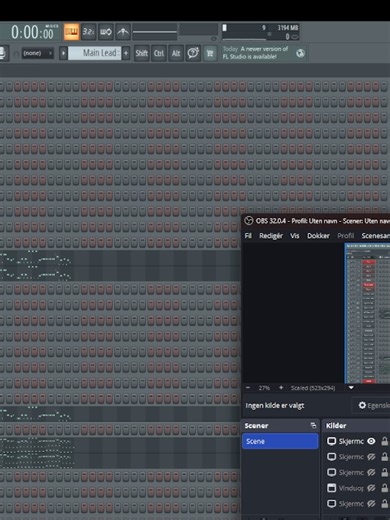The image size is (390, 520).
Task: Open the Redigér menu in OBS
Action: tap(271, 236)
